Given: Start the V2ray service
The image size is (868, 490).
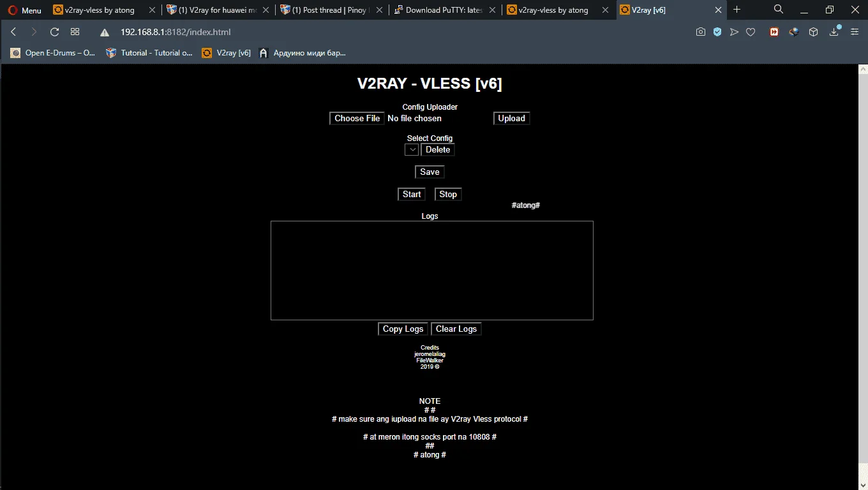Looking at the screenshot, I should pos(412,194).
